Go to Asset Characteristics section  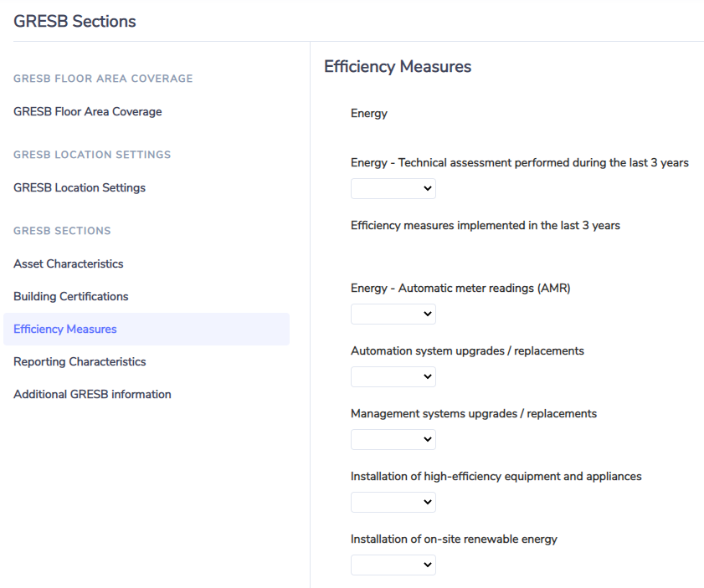pos(69,263)
